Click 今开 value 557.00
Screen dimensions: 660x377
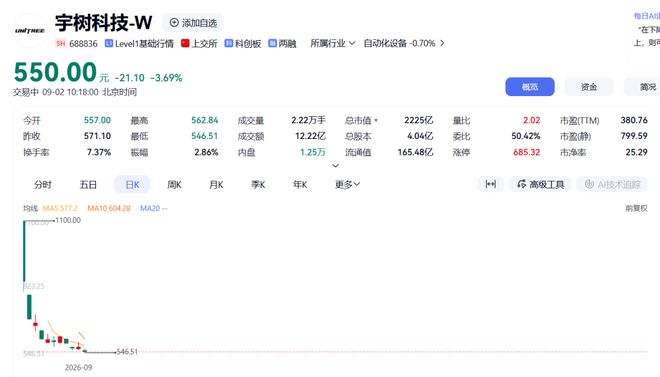tap(97, 120)
